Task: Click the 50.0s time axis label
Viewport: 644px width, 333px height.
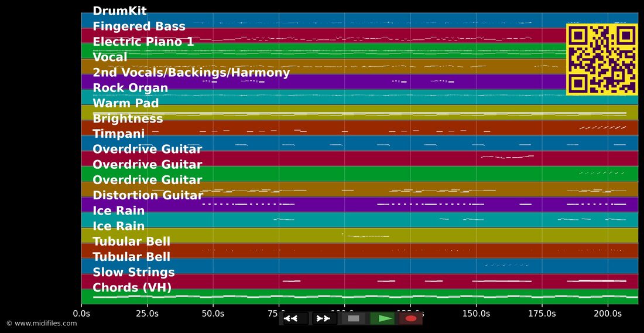Action: pyautogui.click(x=213, y=313)
